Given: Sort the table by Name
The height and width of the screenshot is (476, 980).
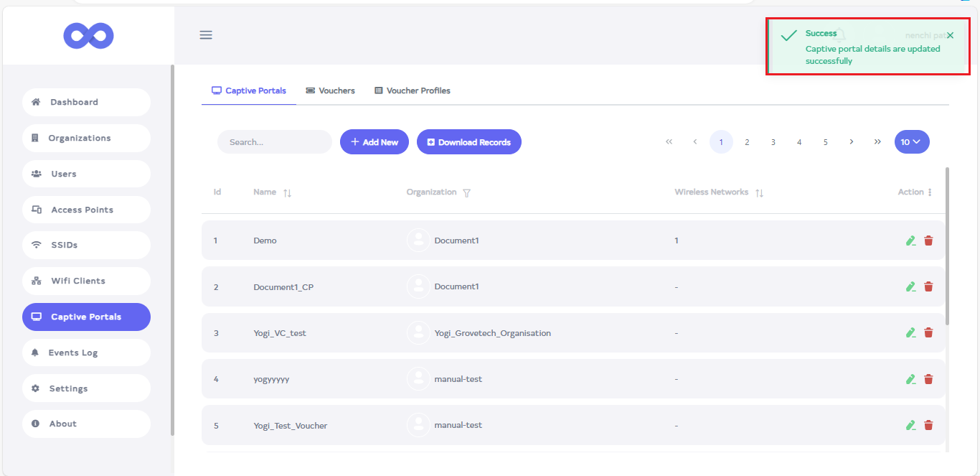Looking at the screenshot, I should pos(287,193).
